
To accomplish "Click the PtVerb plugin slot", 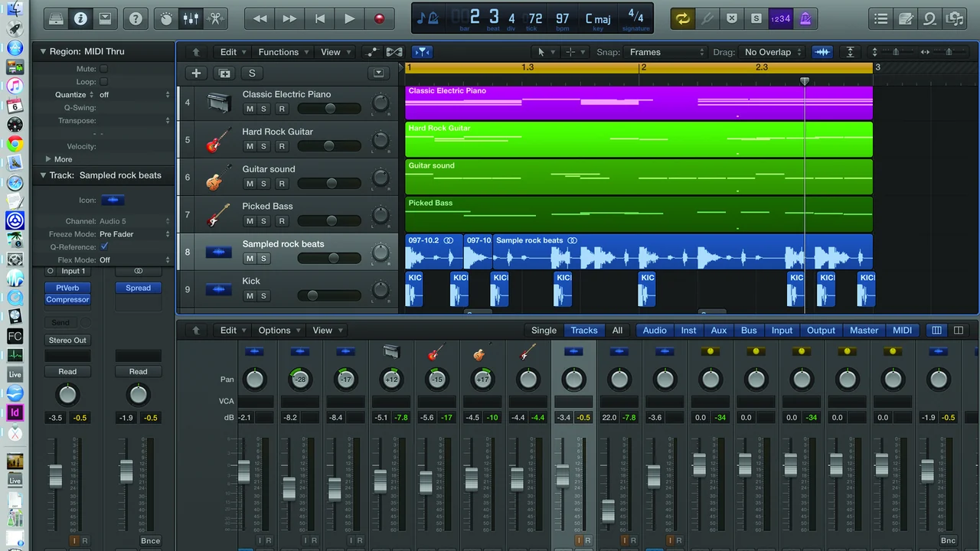I will pyautogui.click(x=67, y=288).
